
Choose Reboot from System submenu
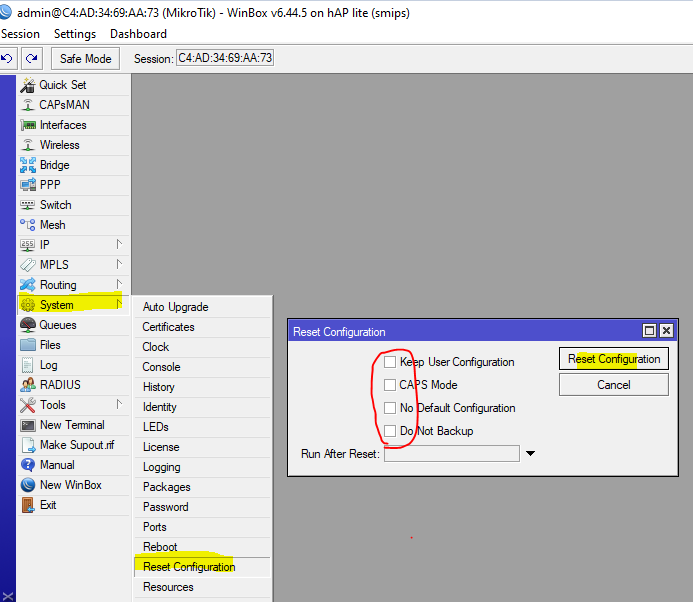[x=202, y=547]
